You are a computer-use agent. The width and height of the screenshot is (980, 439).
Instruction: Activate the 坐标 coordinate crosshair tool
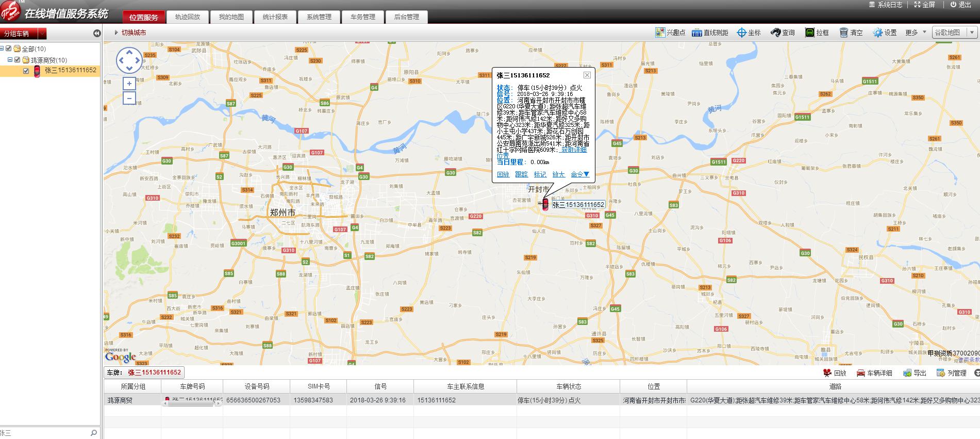click(x=741, y=32)
